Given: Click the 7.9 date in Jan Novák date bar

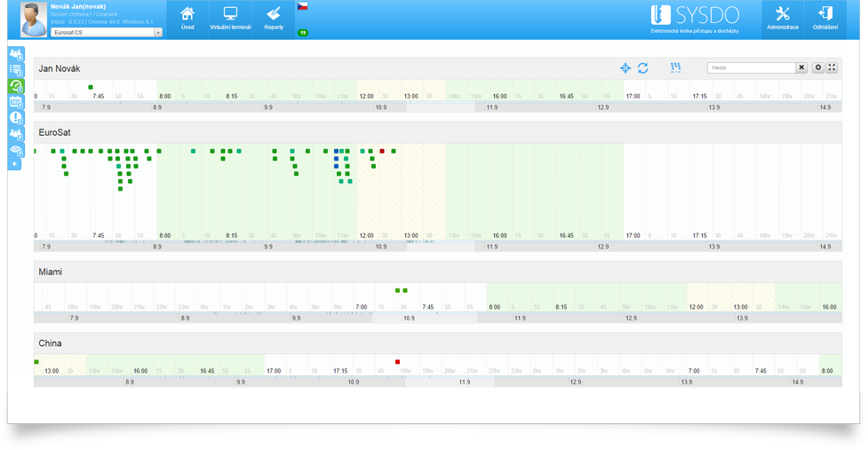Looking at the screenshot, I should point(46,107).
